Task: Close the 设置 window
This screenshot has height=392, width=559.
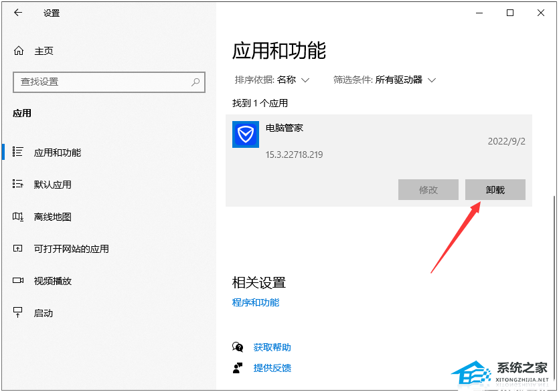Action: [x=541, y=13]
